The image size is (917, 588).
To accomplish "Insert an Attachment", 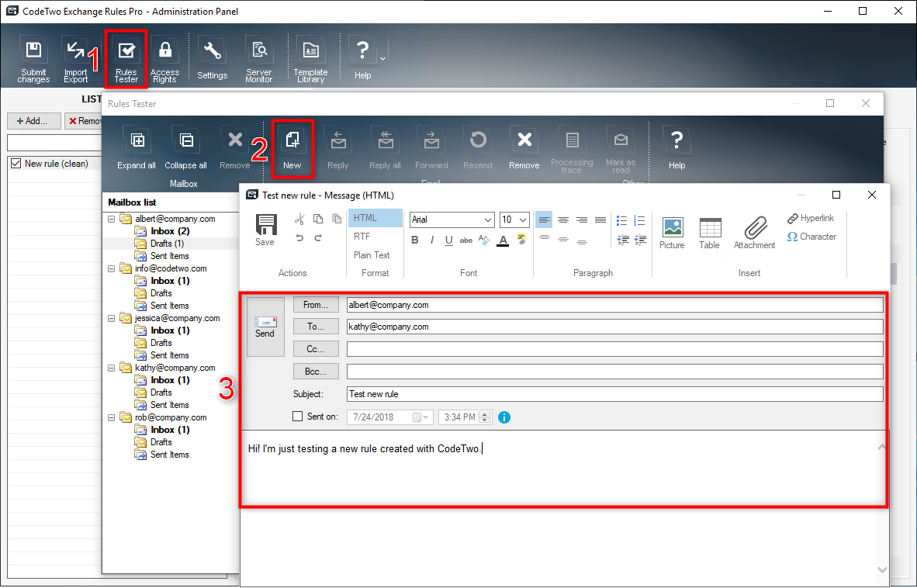I will (753, 231).
